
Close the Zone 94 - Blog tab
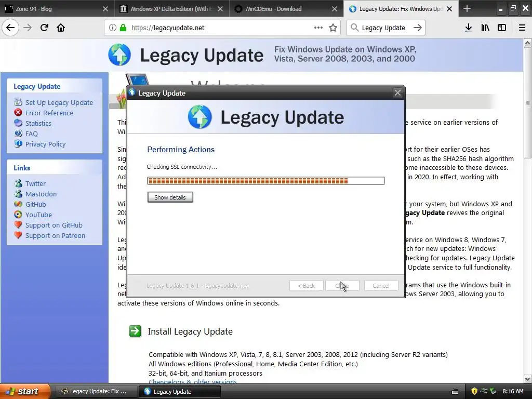[x=105, y=9]
